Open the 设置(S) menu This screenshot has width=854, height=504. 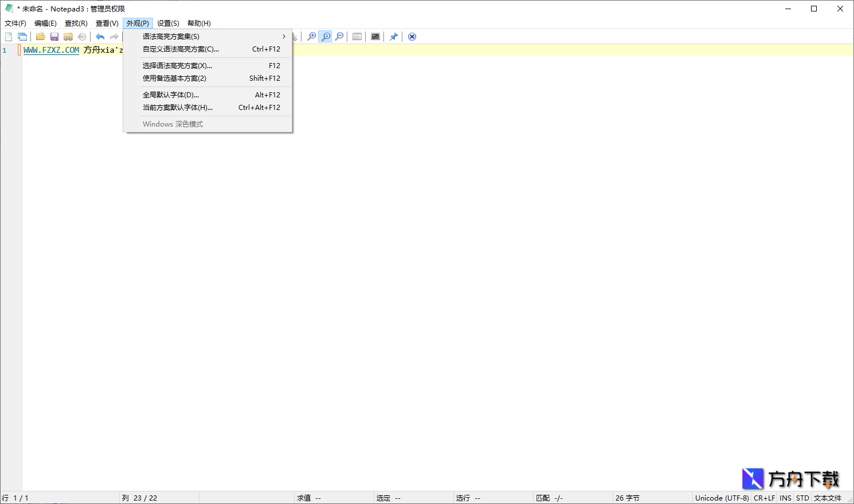pos(167,23)
